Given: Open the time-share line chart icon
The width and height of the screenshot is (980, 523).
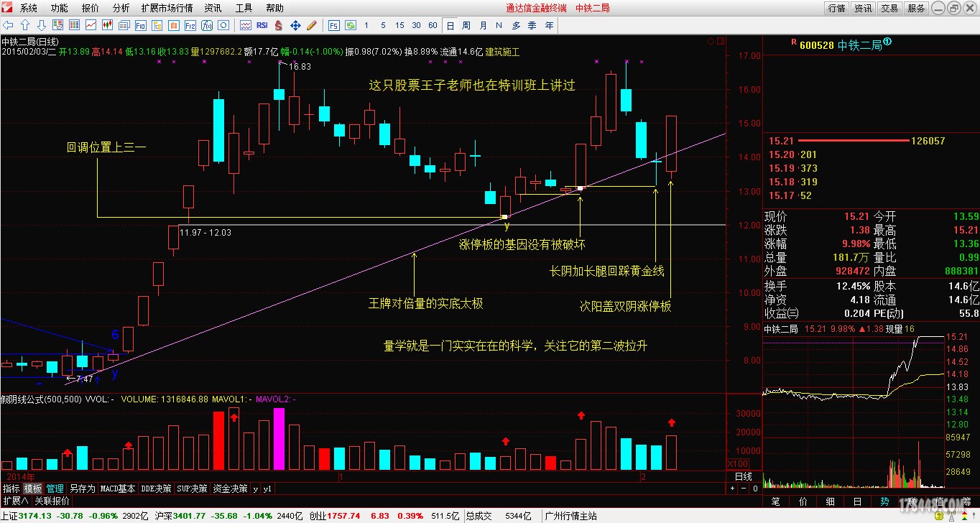Looking at the screenshot, I should (91, 25).
